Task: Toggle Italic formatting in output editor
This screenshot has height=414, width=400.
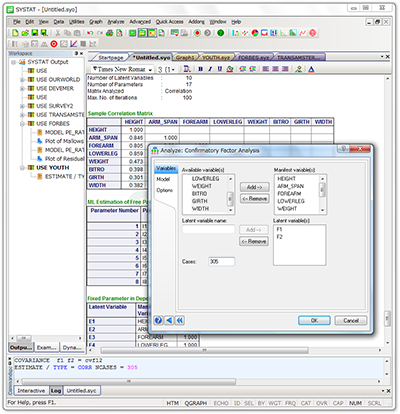Action: (210, 69)
